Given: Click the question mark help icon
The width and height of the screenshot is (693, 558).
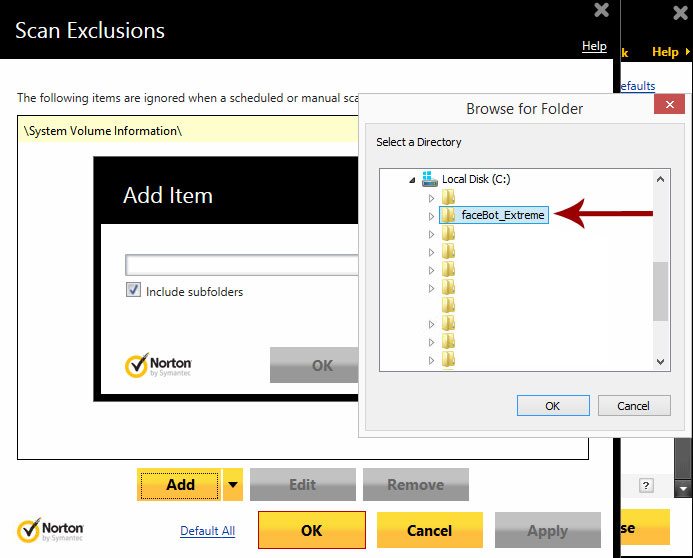Looking at the screenshot, I should [x=646, y=486].
